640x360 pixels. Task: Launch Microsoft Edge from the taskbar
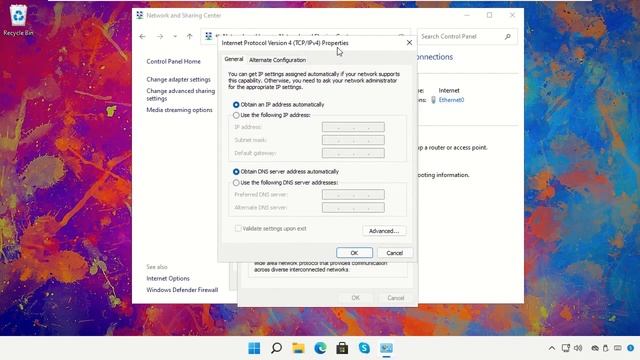point(320,348)
